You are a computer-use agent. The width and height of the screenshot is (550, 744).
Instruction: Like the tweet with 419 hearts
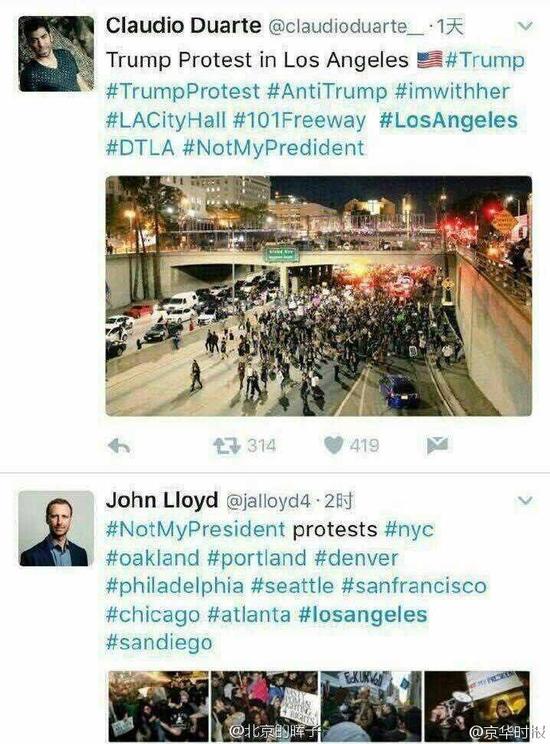[334, 445]
